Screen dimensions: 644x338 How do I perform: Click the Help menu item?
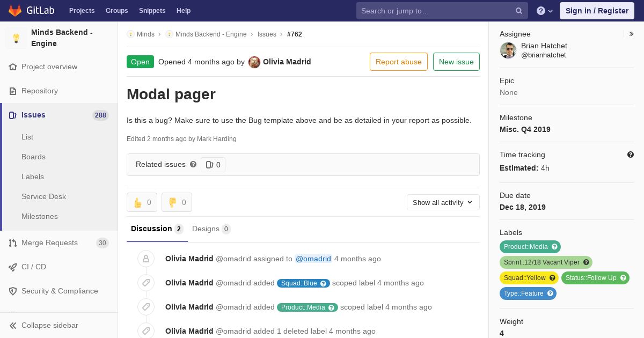tap(184, 11)
